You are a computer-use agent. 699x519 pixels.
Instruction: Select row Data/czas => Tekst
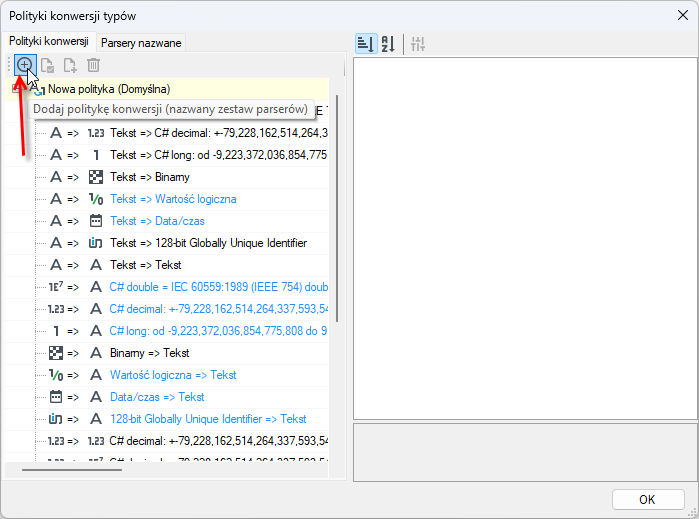pyautogui.click(x=157, y=397)
